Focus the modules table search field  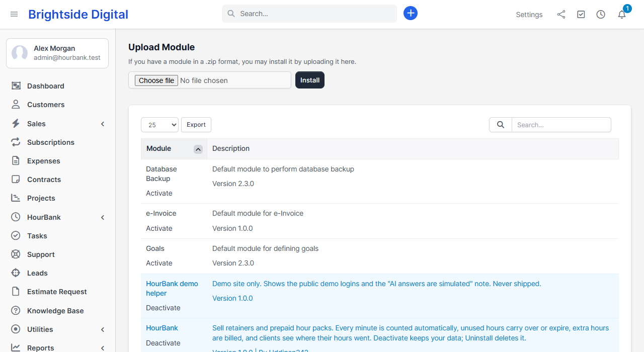(561, 125)
